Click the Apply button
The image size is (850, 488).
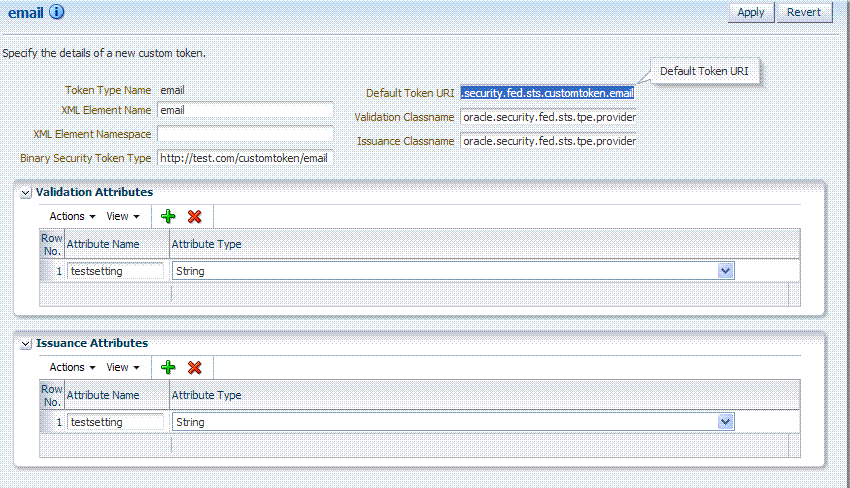click(x=750, y=12)
